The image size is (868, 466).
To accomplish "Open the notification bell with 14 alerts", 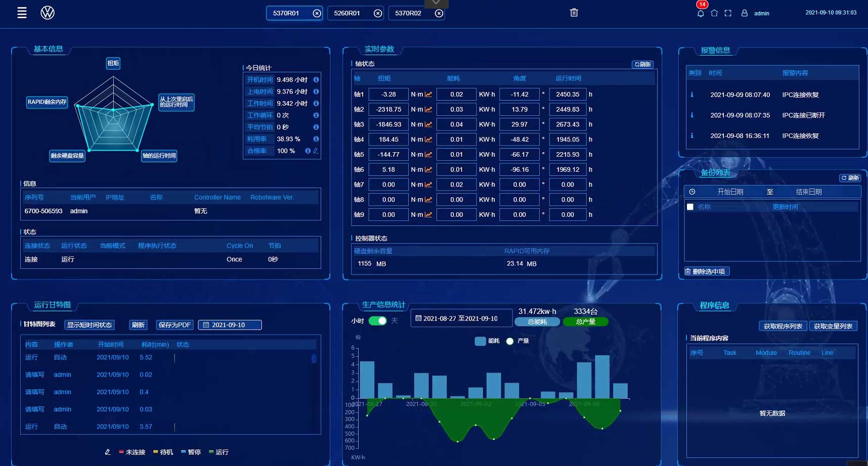I will coord(701,13).
